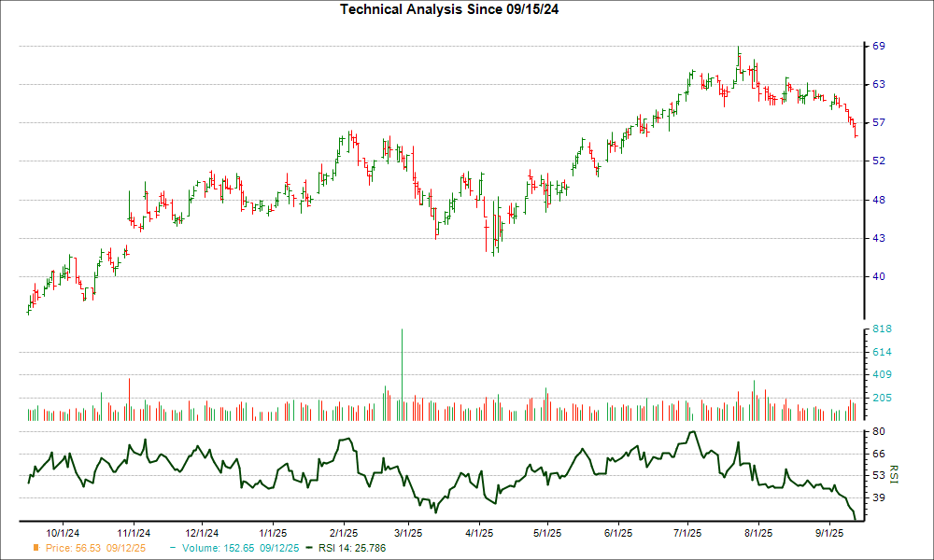Click the 63 price axis label
This screenshot has height=560, width=934.
point(879,85)
